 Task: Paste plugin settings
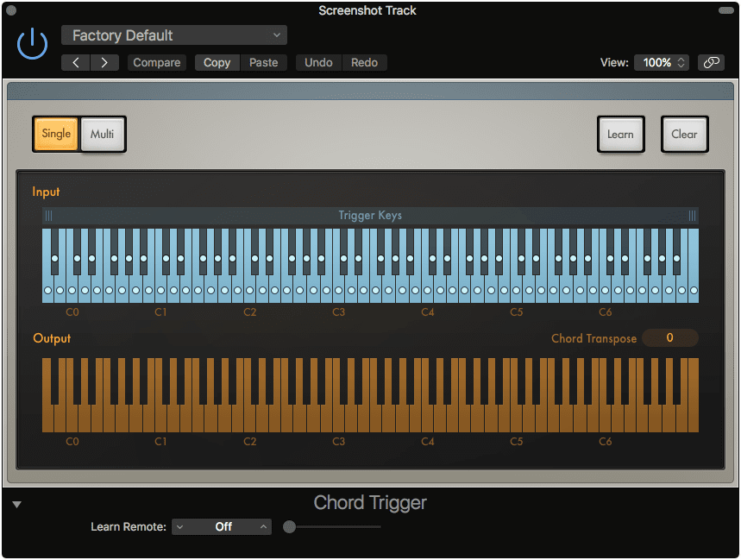point(264,62)
